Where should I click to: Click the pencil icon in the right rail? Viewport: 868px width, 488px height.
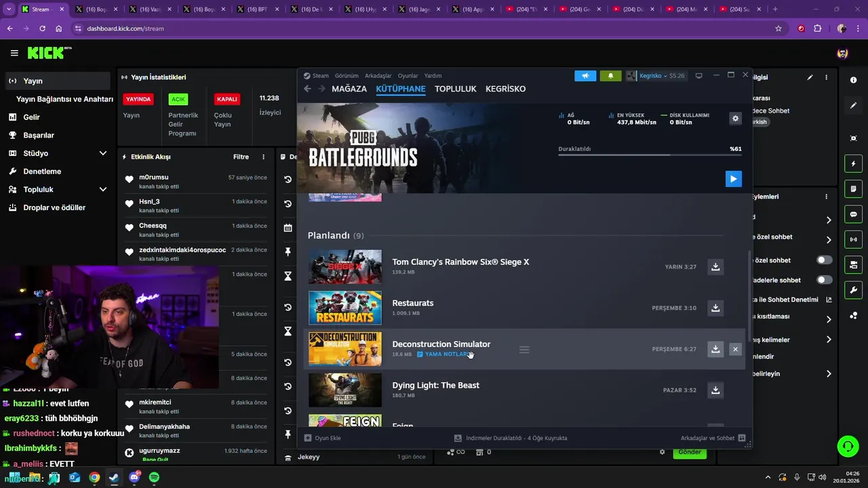click(x=853, y=106)
